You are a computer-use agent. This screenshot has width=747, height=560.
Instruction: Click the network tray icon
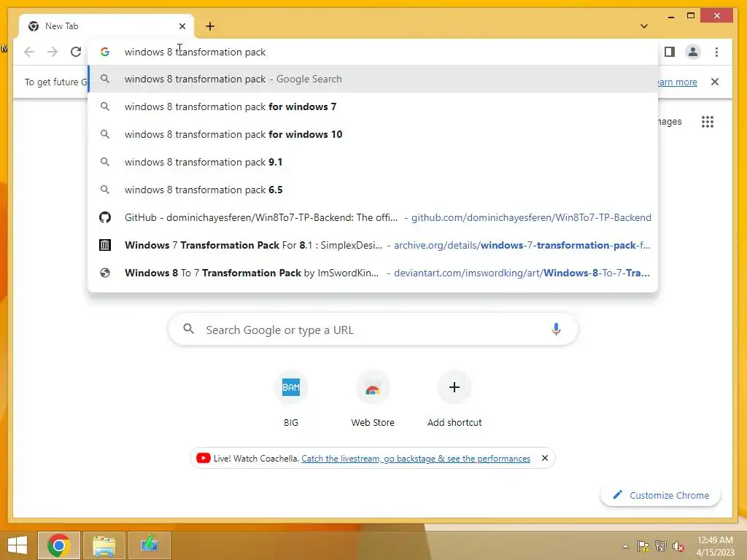(x=661, y=546)
